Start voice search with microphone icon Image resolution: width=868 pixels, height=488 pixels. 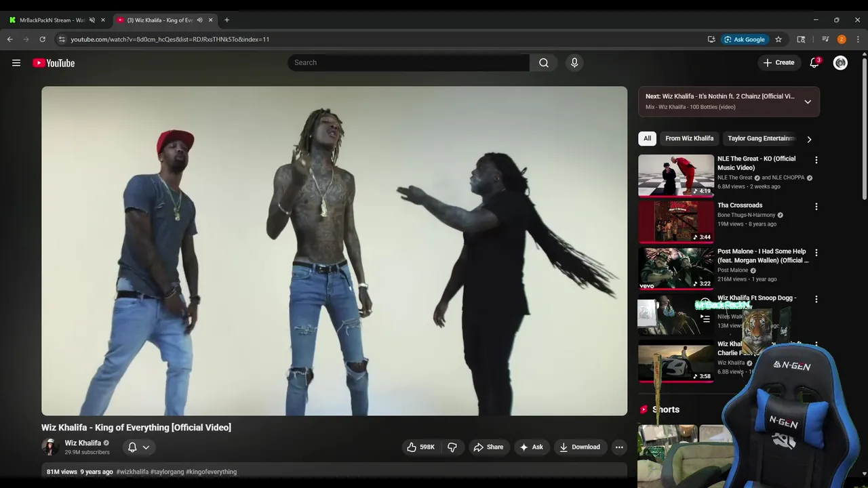pos(574,62)
